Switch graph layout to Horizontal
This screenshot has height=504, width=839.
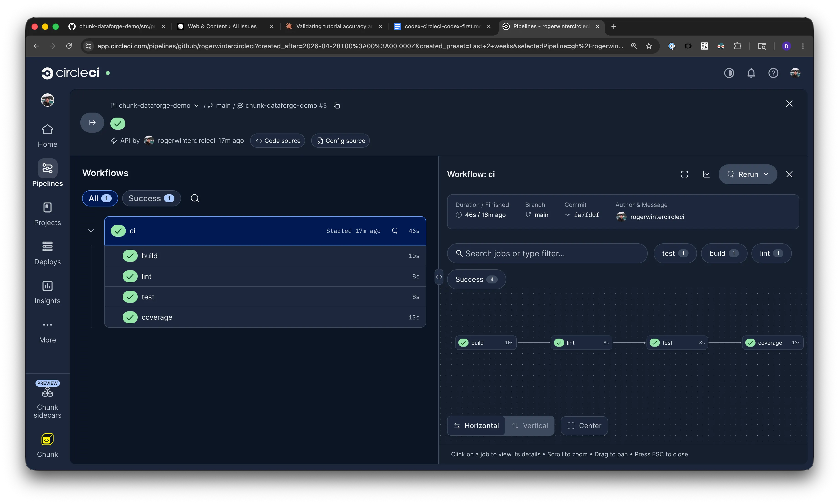pos(476,426)
